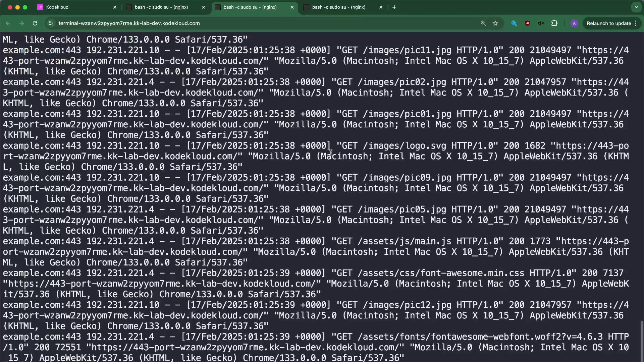The width and height of the screenshot is (644, 362).
Task: Click the zoom magnifier icon in address bar
Action: click(x=483, y=23)
